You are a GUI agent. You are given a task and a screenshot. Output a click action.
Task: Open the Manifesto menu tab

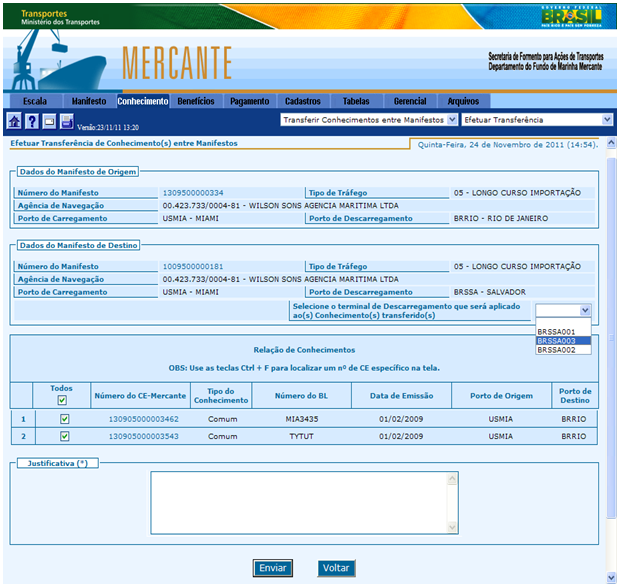pyautogui.click(x=89, y=101)
